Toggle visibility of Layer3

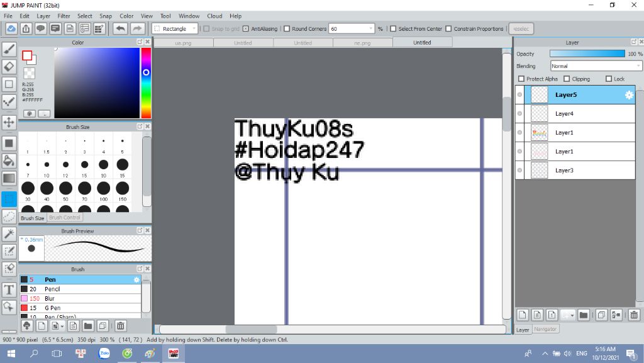point(519,170)
